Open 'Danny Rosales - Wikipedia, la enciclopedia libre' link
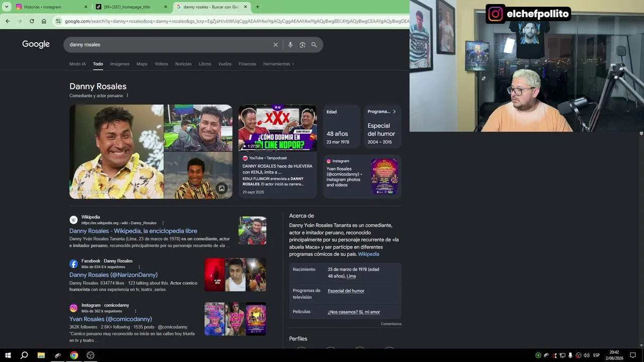The width and height of the screenshot is (644, 362). click(133, 231)
